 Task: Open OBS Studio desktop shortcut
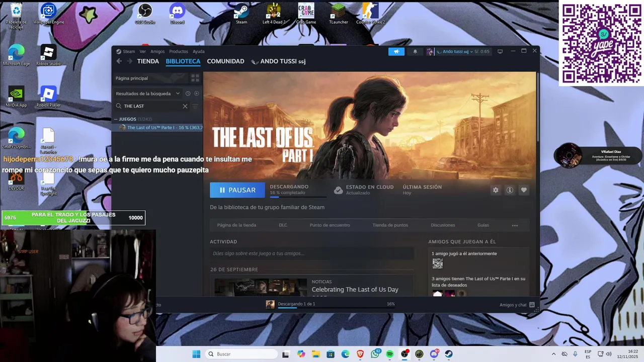(145, 14)
